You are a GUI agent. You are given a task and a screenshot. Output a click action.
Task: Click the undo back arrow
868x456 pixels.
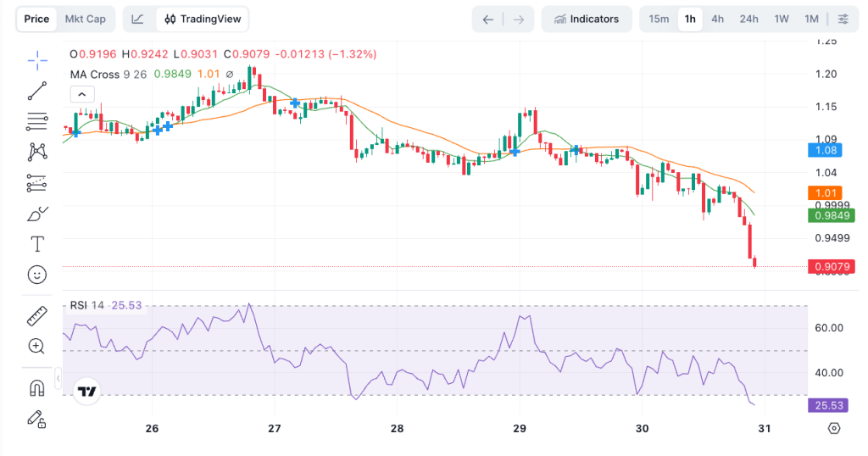click(487, 19)
